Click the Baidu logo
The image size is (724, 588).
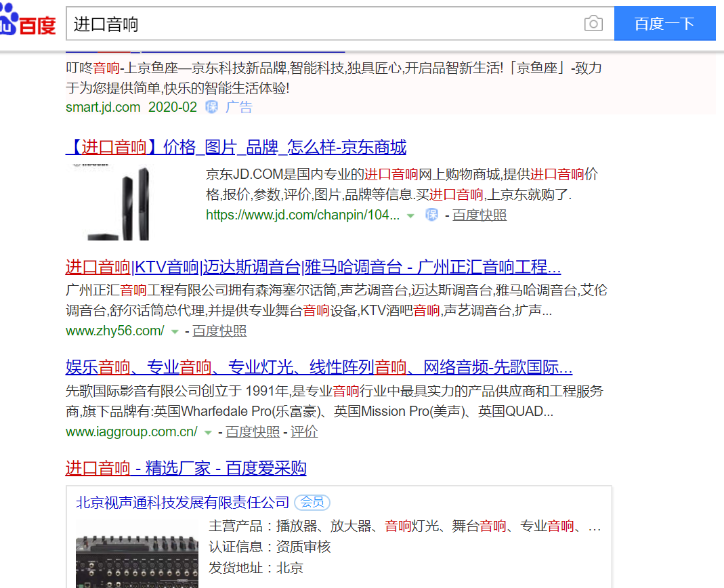click(28, 20)
